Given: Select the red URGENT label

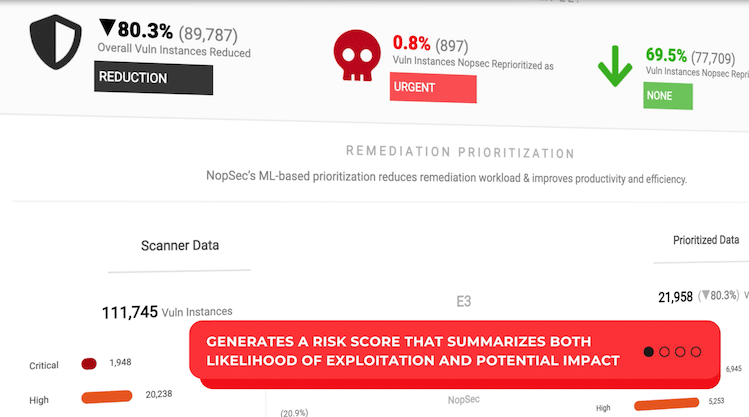Looking at the screenshot, I should (x=433, y=87).
